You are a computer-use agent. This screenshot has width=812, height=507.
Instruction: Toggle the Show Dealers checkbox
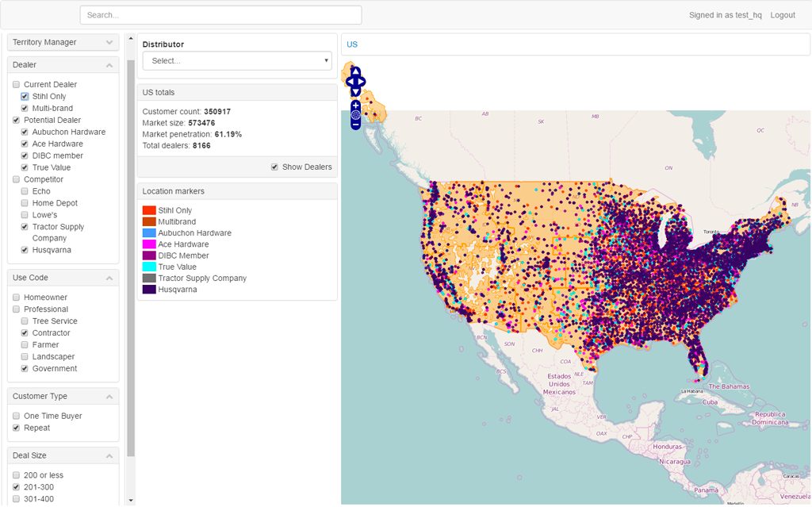point(274,167)
